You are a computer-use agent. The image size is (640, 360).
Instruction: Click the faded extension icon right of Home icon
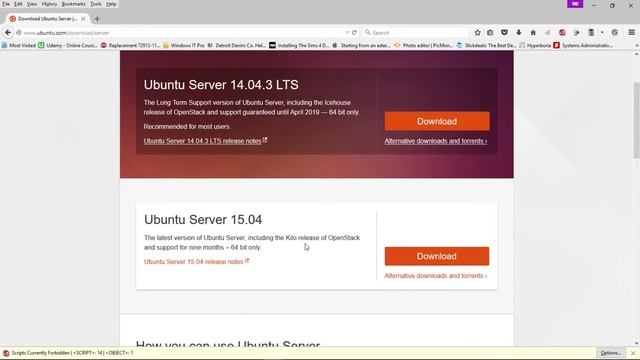[547, 33]
